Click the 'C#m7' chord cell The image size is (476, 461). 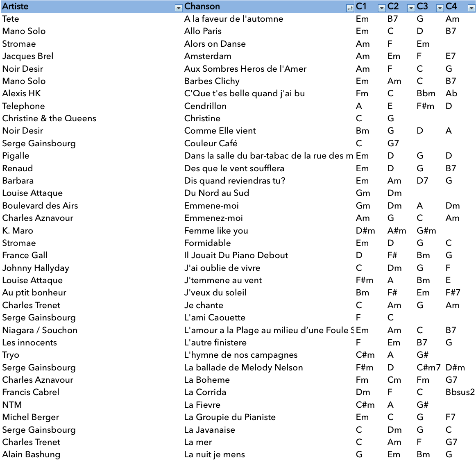tap(428, 368)
